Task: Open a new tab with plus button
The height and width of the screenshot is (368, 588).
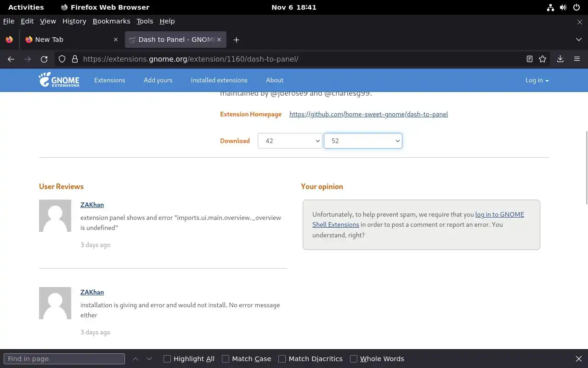Action: click(236, 40)
